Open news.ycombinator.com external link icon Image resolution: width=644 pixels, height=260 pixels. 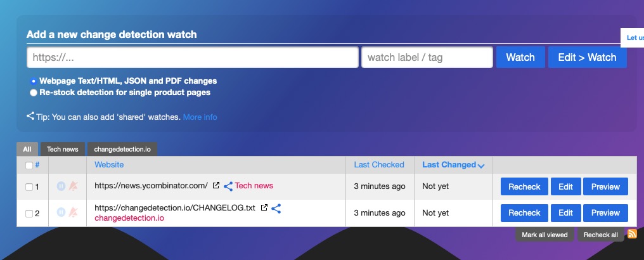(216, 186)
